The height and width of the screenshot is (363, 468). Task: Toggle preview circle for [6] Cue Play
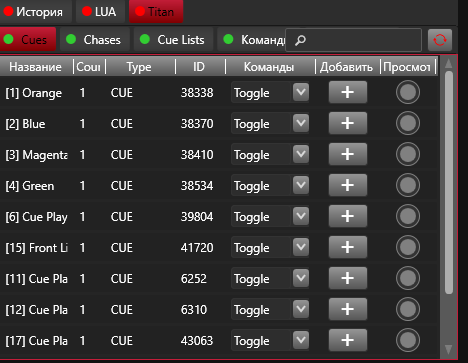pyautogui.click(x=408, y=216)
